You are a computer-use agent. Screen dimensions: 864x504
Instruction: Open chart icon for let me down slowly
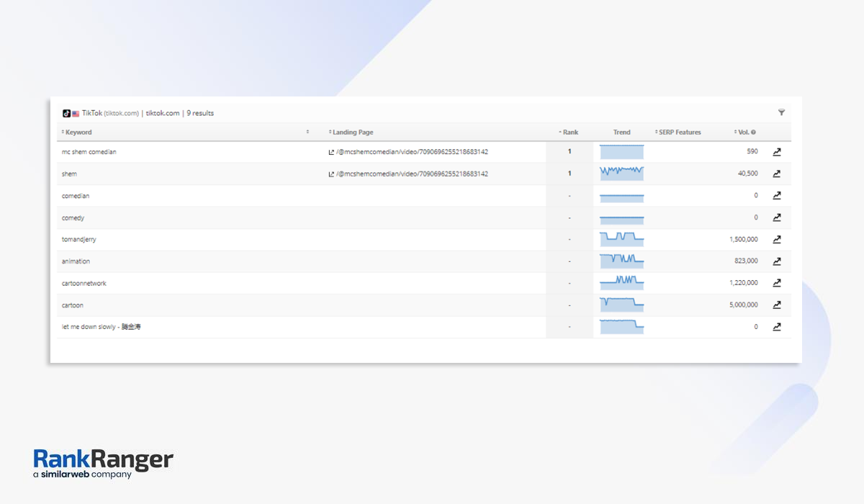tap(777, 327)
